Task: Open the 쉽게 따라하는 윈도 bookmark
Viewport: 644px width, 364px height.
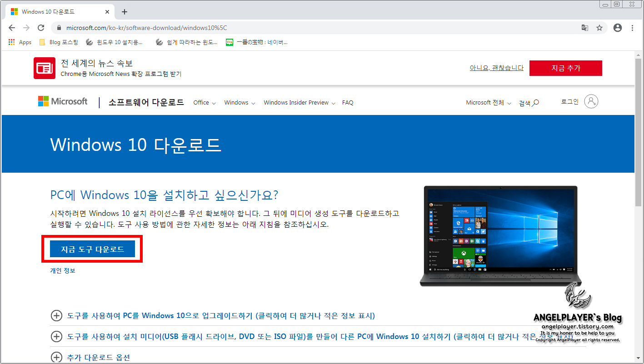Action: (187, 42)
